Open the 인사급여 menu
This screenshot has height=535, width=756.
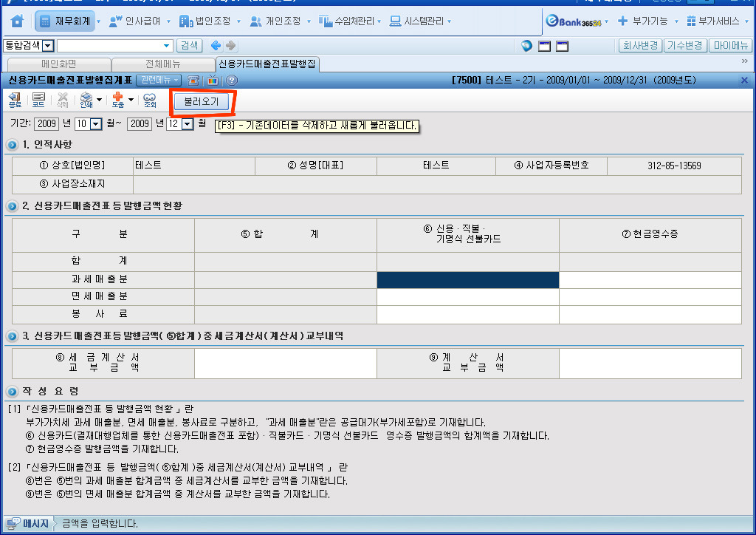click(x=134, y=21)
